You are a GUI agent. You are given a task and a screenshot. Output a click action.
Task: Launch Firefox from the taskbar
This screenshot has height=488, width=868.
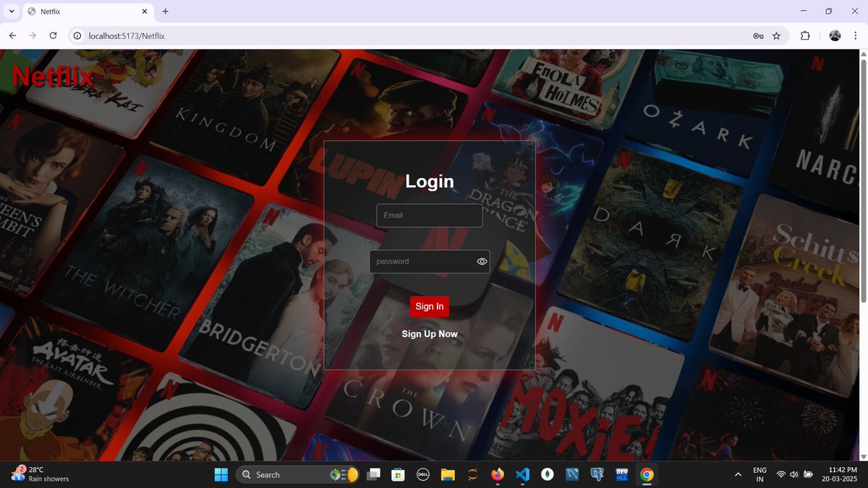pyautogui.click(x=497, y=474)
